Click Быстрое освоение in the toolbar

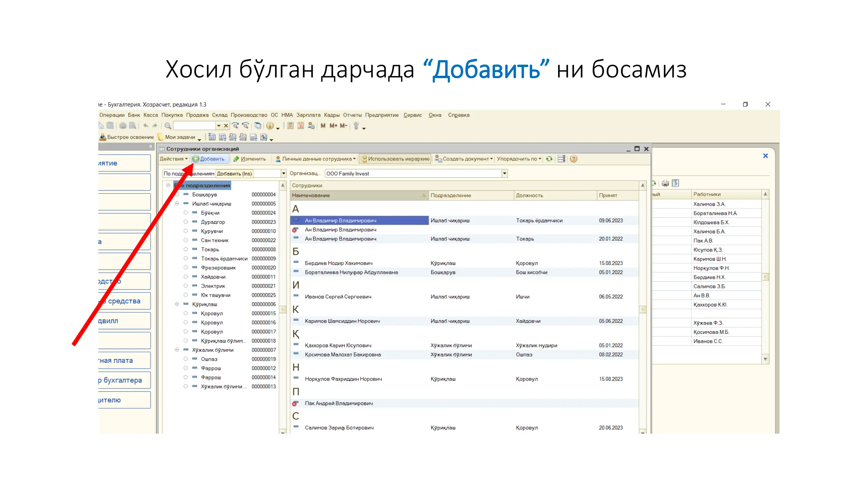coord(126,137)
